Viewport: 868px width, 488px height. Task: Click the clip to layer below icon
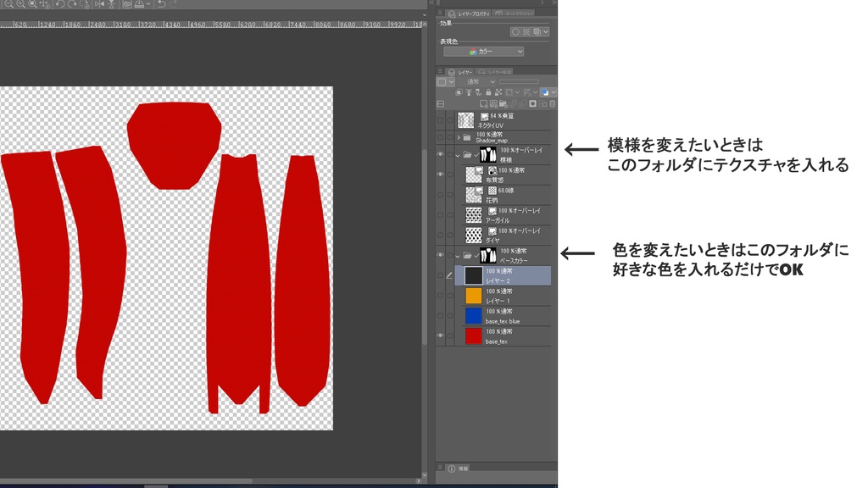click(459, 92)
